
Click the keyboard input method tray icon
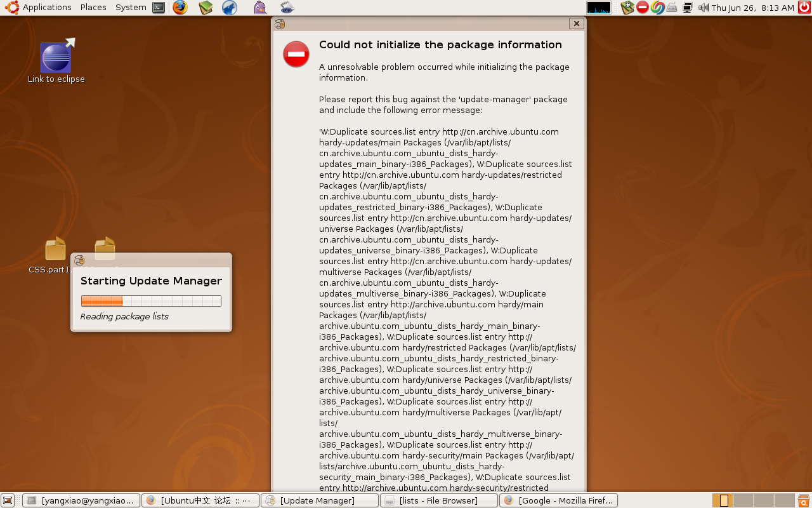point(672,8)
